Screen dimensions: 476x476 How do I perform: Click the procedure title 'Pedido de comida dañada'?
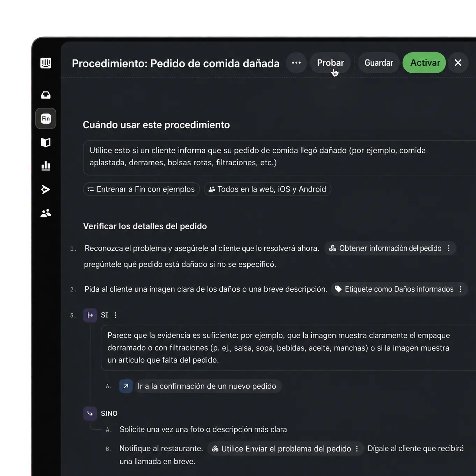pyautogui.click(x=215, y=63)
